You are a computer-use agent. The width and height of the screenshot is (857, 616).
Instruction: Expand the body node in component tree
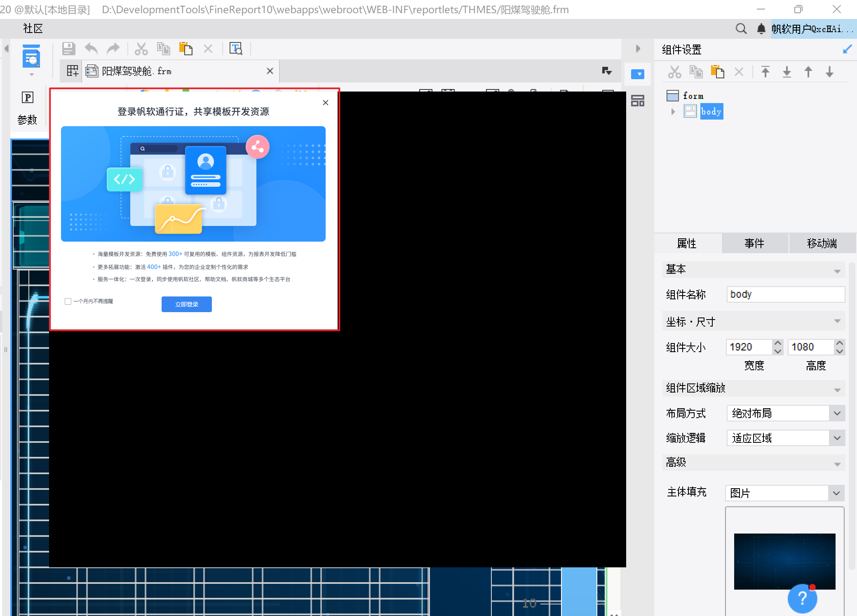click(x=673, y=112)
